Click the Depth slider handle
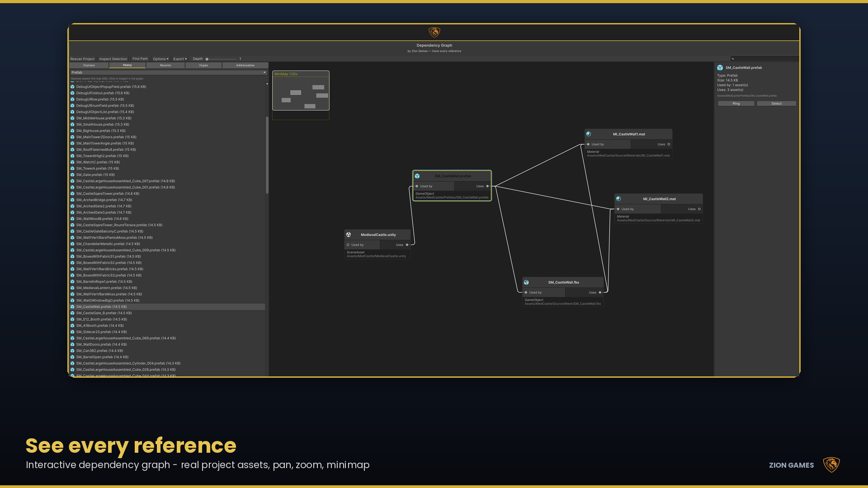This screenshot has width=868, height=488. (x=207, y=59)
